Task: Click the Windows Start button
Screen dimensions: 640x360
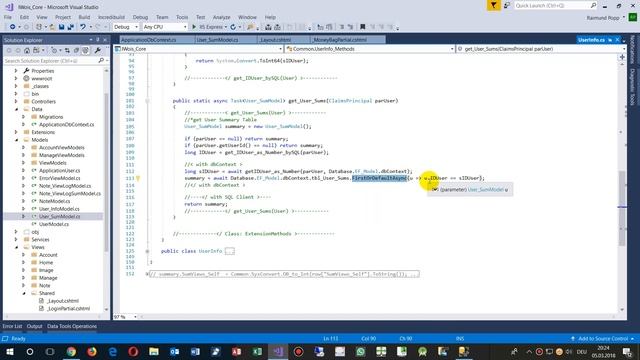Action: coord(9,351)
